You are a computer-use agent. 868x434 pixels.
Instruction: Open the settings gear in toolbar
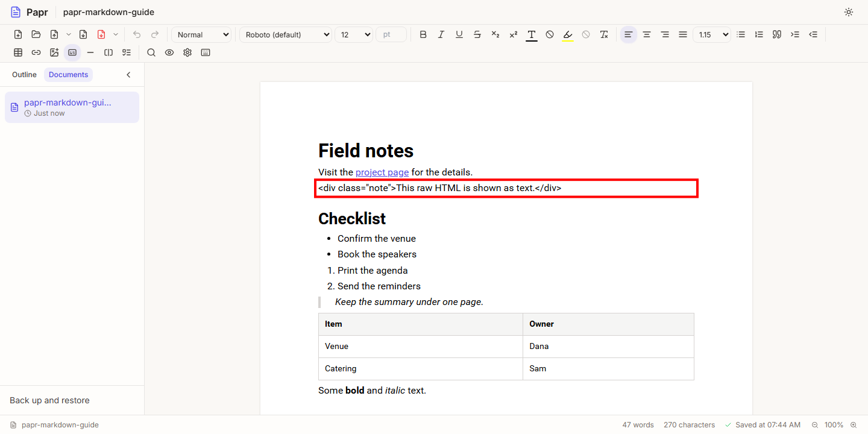pos(187,52)
